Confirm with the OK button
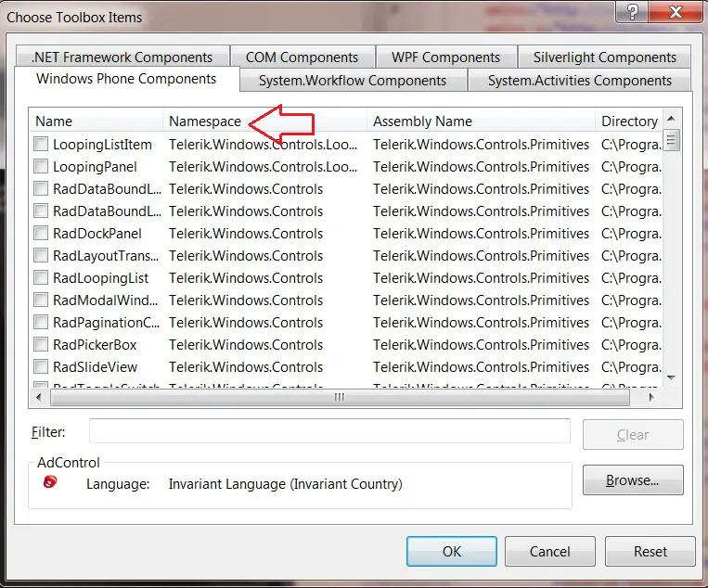708x588 pixels. pos(451,551)
